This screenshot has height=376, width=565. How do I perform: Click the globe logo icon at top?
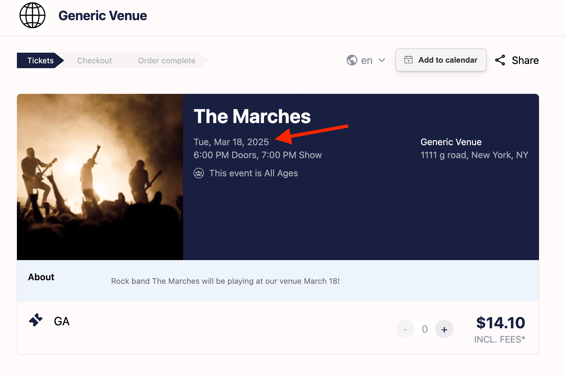32,15
